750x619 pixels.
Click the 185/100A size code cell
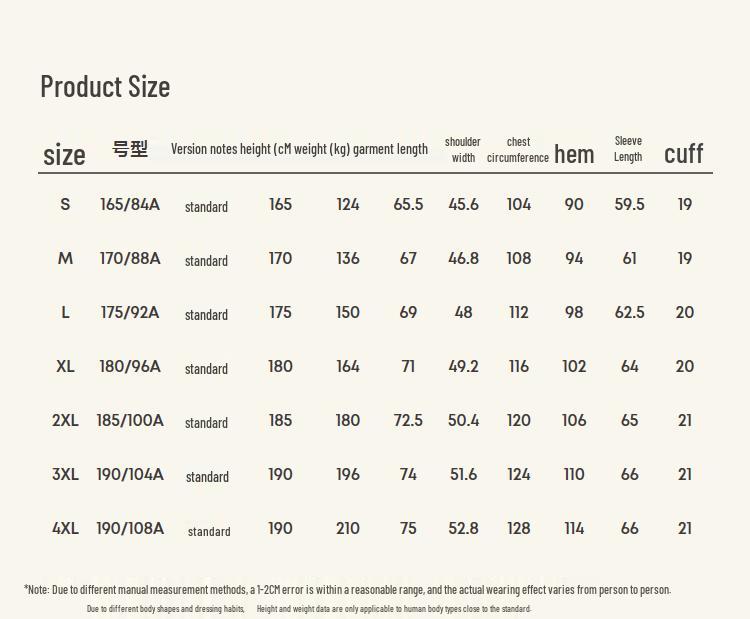(130, 420)
